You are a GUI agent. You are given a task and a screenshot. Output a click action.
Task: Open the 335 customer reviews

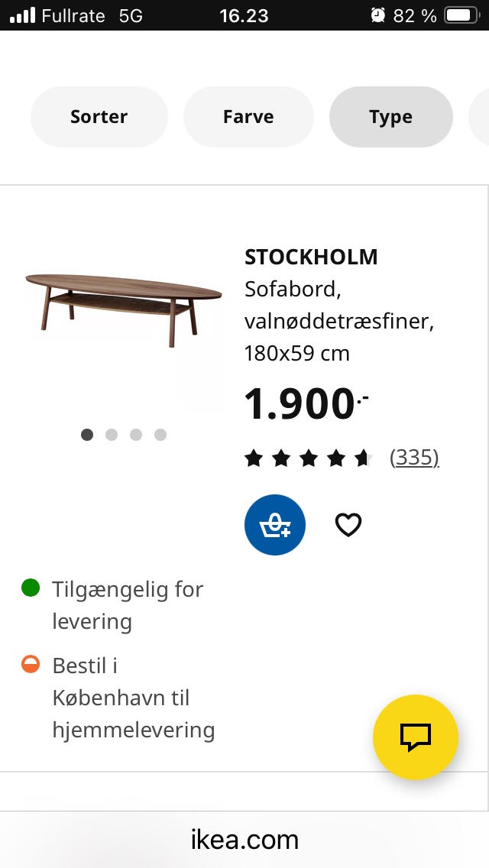pyautogui.click(x=415, y=456)
